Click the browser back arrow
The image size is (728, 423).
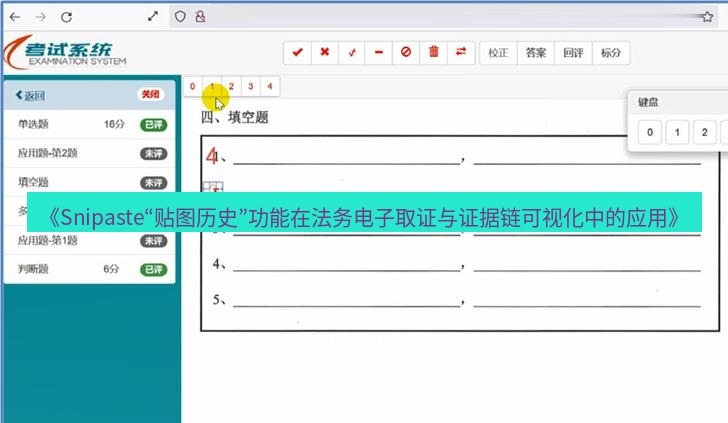pyautogui.click(x=15, y=17)
